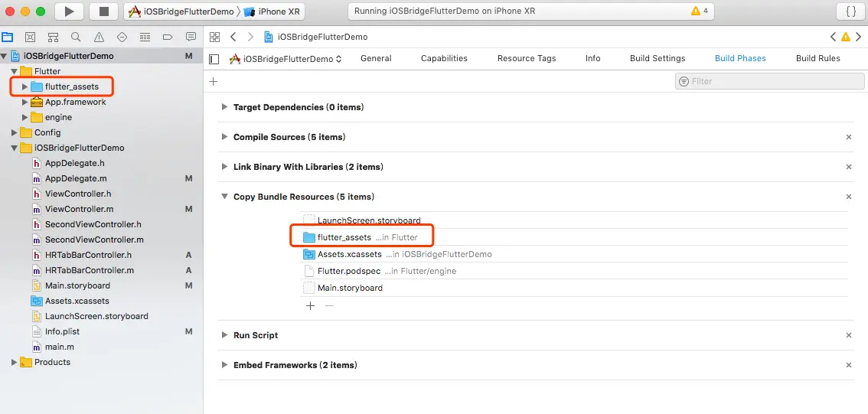The image size is (868, 414).
Task: Open the Report navigator speech-bubble icon
Action: pyautogui.click(x=191, y=37)
